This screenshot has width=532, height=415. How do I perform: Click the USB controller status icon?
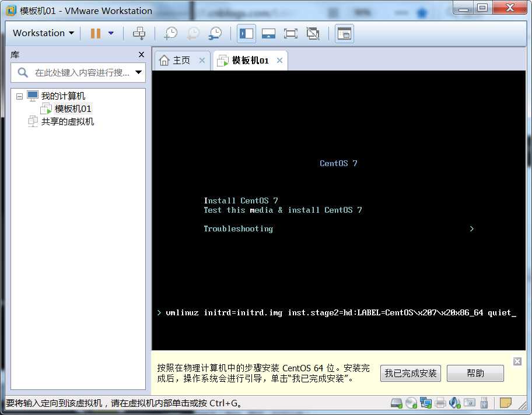click(x=484, y=403)
